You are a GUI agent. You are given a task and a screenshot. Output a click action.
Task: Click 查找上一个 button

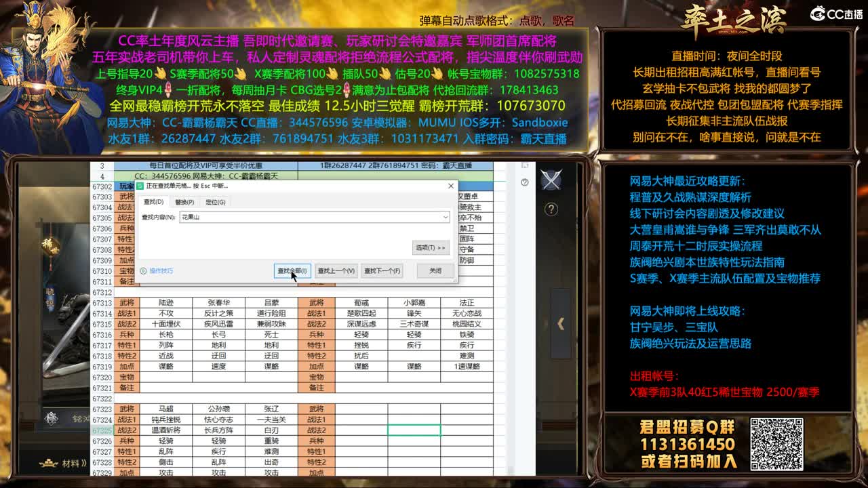[x=336, y=270]
